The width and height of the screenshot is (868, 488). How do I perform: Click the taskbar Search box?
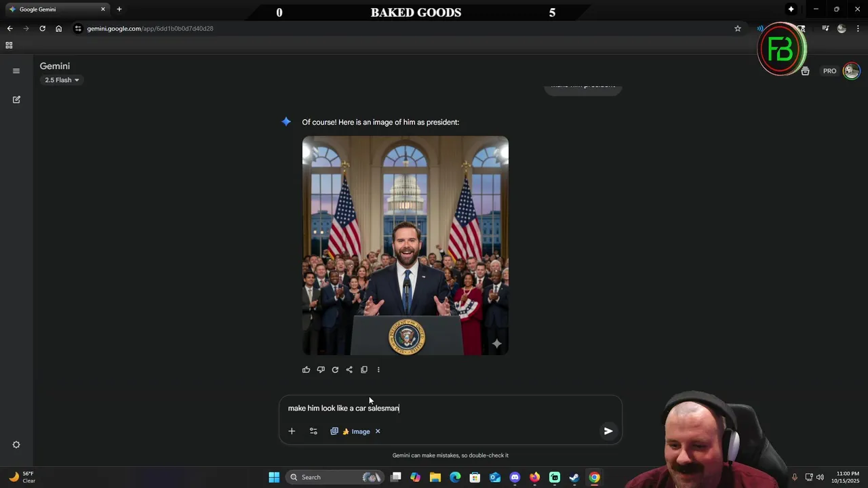(334, 477)
